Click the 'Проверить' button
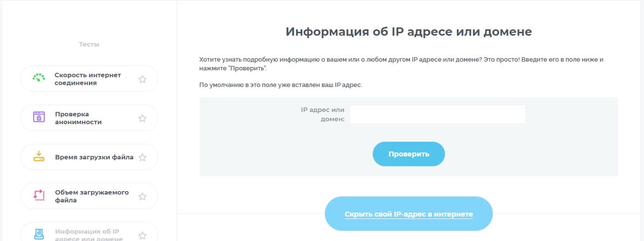Screen dimensions: 644x241 [409, 154]
